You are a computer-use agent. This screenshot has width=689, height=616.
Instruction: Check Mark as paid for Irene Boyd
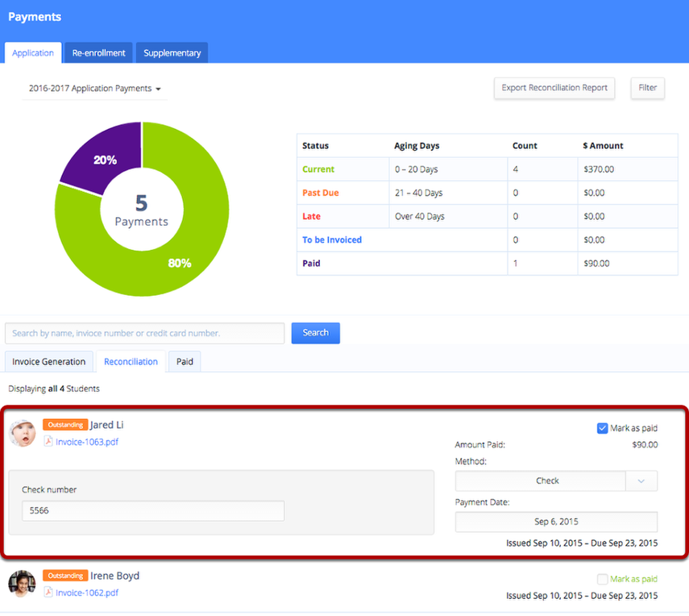602,579
